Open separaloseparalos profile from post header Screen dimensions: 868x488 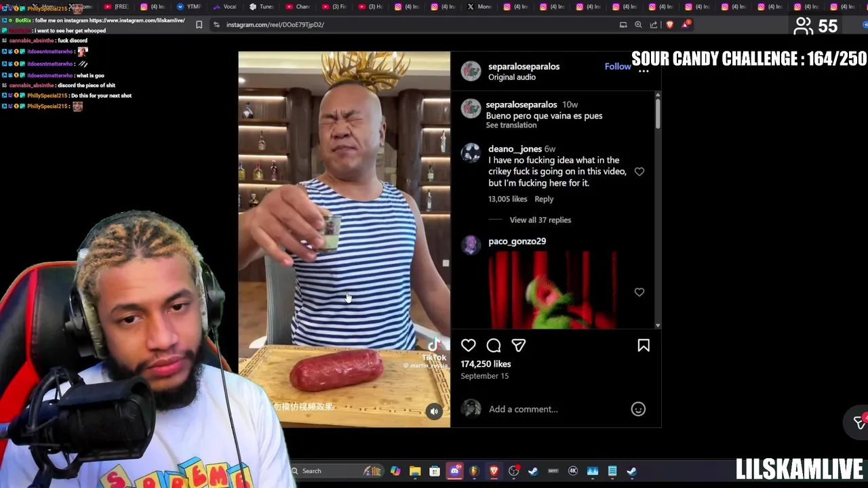pyautogui.click(x=524, y=66)
